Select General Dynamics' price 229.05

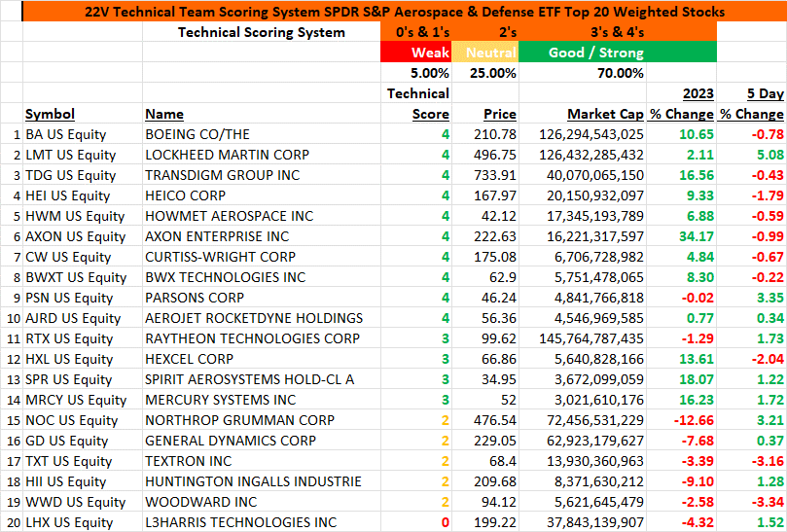(485, 441)
